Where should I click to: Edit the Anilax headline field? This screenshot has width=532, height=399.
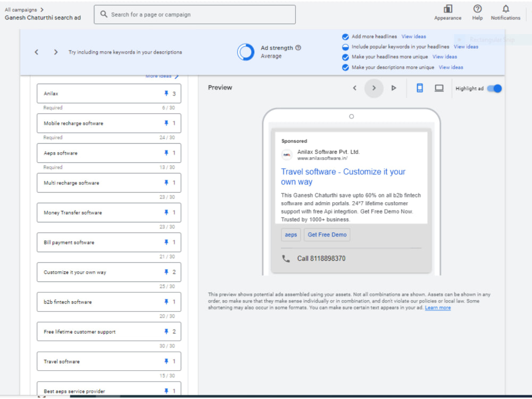pos(109,93)
